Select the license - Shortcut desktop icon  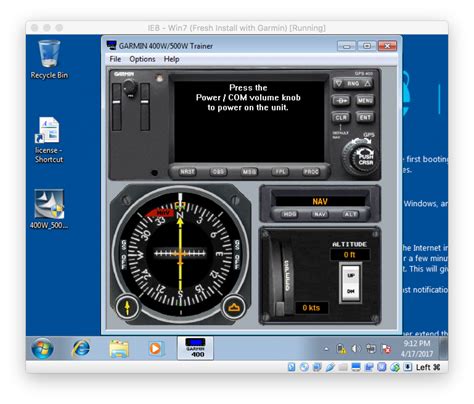pyautogui.click(x=49, y=140)
